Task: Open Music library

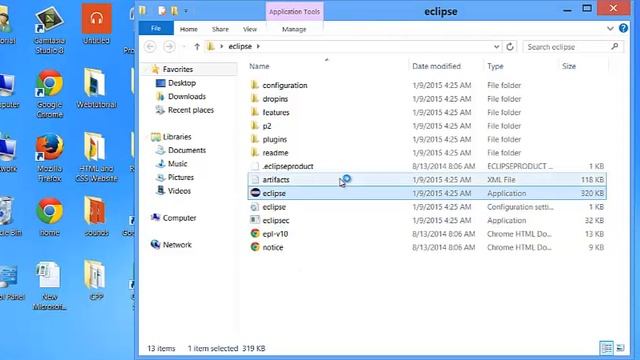Action: coord(178,164)
